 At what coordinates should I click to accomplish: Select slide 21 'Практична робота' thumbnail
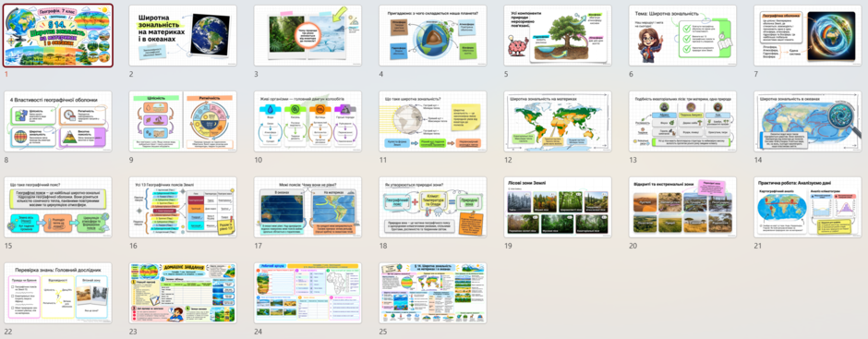pyautogui.click(x=808, y=207)
